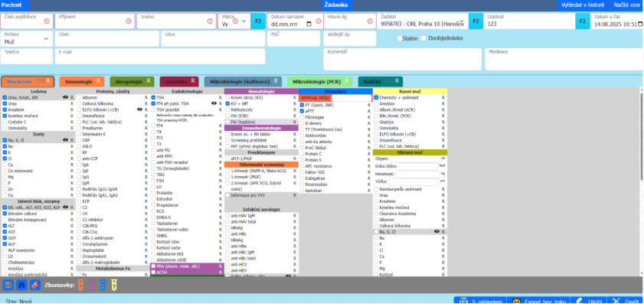Viewport: 644px width, 304px height.
Task: Switch to the Alergologie tab
Action: pos(132,81)
